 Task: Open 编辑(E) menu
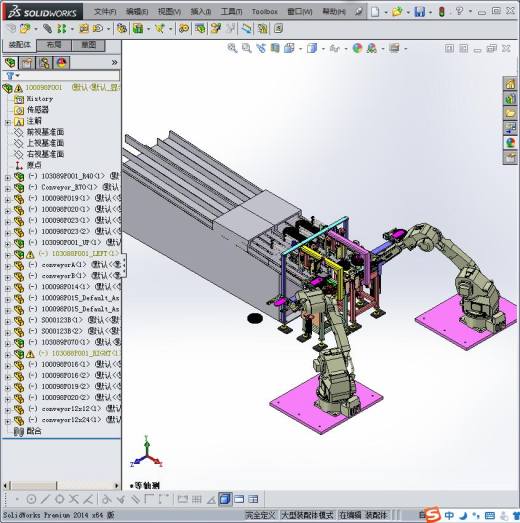pos(137,12)
